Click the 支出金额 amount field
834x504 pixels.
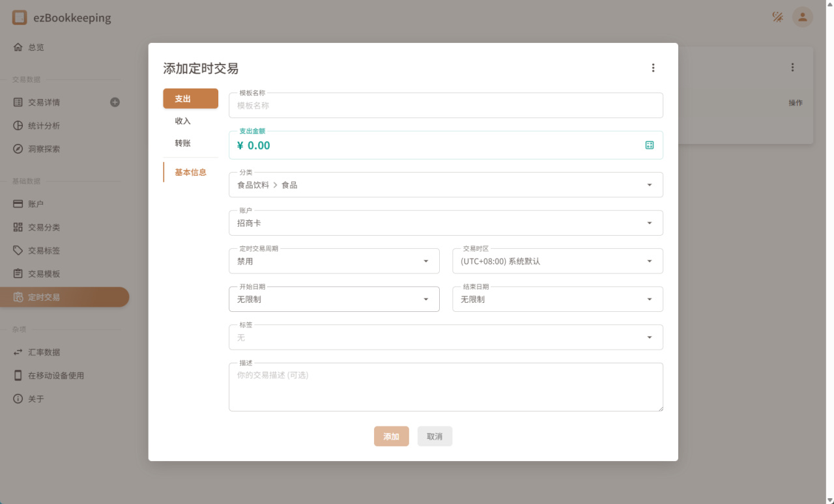click(x=446, y=145)
